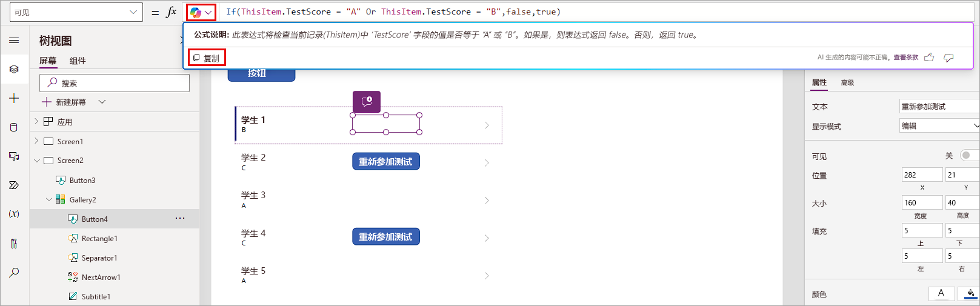Select the 学生 3 title text
Image resolution: width=980 pixels, height=306 pixels.
[253, 195]
